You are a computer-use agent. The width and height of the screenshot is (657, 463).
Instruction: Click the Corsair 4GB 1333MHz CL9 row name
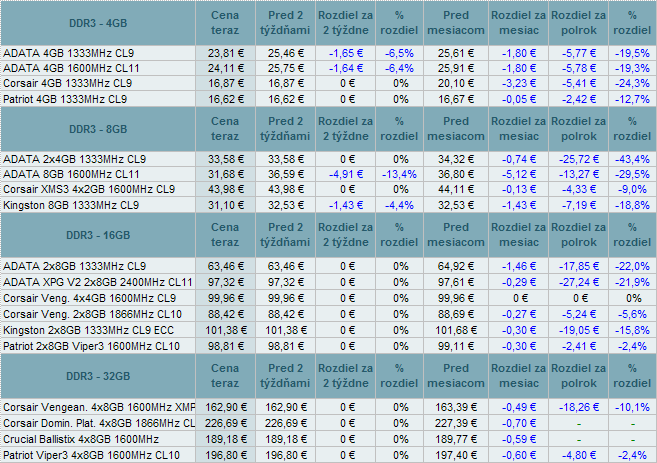click(x=67, y=83)
